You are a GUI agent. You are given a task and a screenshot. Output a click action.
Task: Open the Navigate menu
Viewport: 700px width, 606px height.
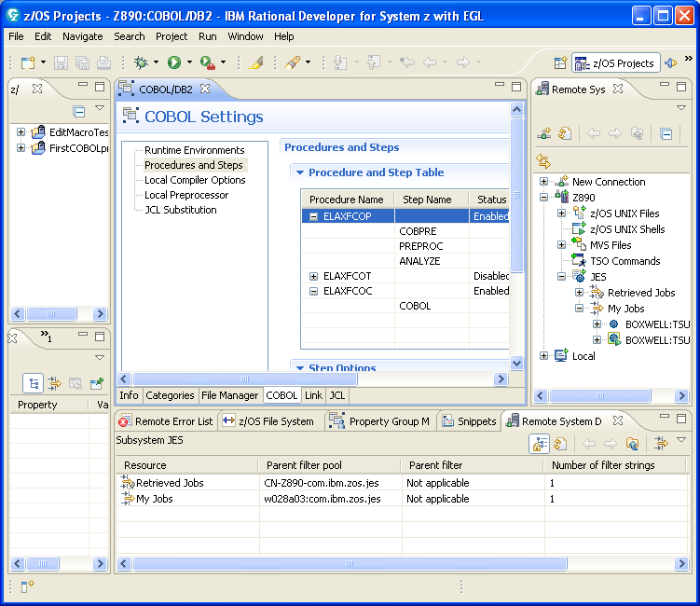point(83,36)
